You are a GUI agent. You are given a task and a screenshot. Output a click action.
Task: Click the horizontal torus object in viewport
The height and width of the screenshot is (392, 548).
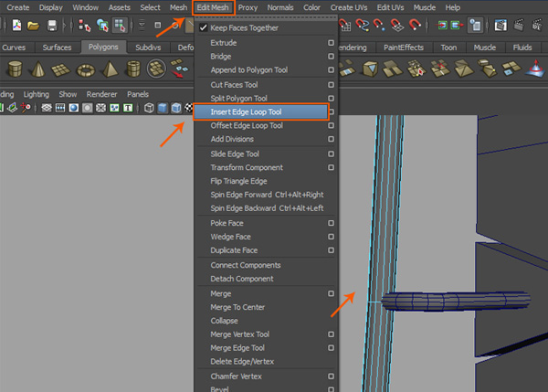tap(456, 301)
